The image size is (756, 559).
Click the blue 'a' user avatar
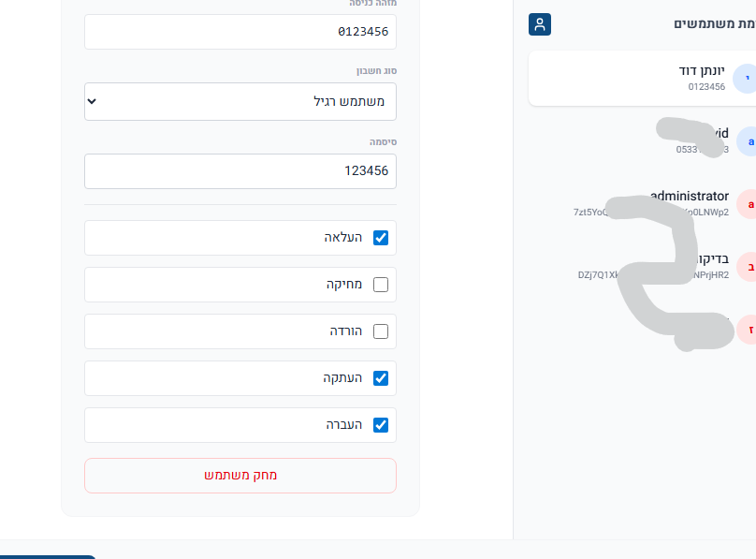748,141
